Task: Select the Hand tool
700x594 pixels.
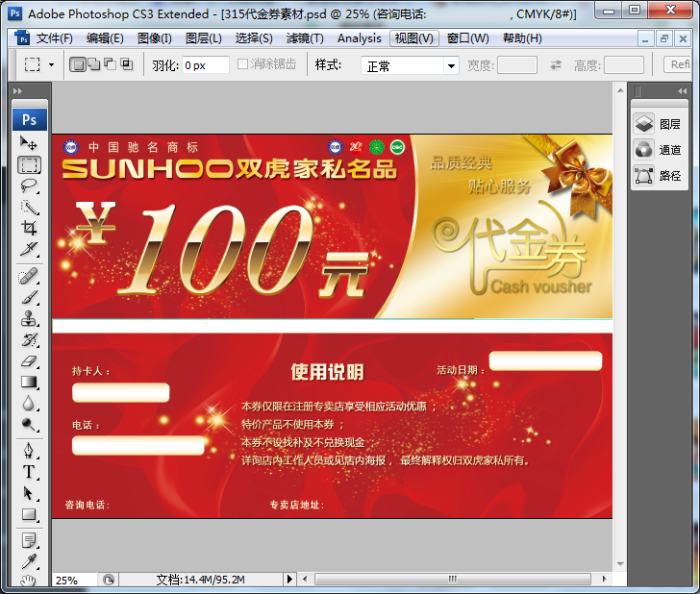Action: (x=29, y=581)
